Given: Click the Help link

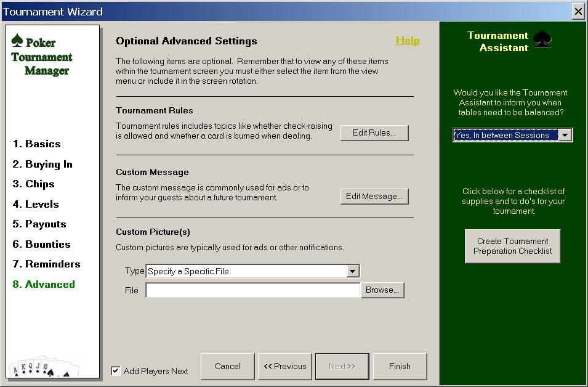Looking at the screenshot, I should (406, 41).
